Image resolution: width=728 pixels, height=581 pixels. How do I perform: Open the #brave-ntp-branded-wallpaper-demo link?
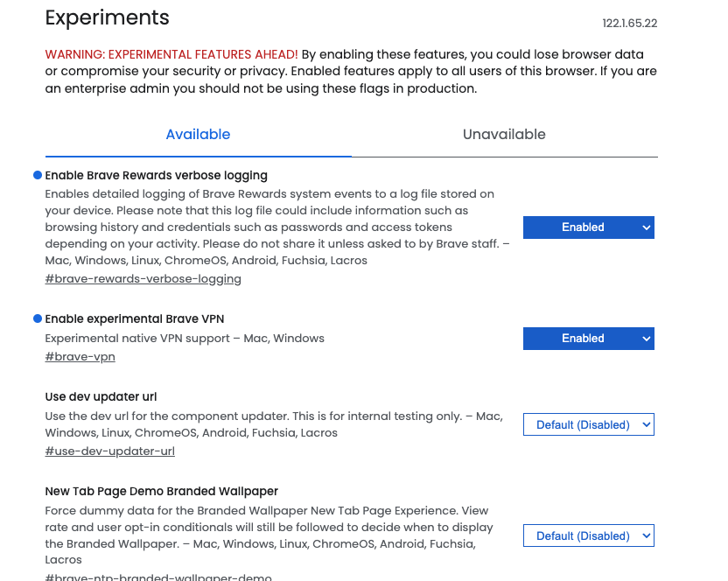158,577
